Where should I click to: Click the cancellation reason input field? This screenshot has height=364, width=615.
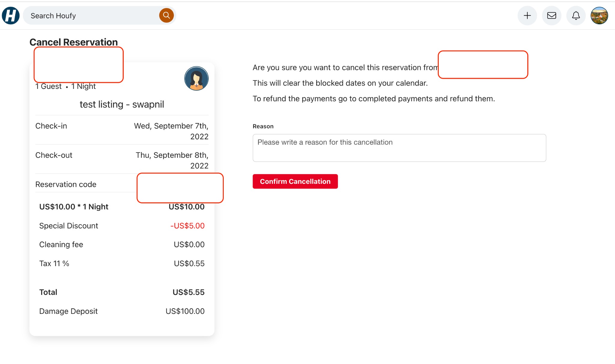click(399, 148)
